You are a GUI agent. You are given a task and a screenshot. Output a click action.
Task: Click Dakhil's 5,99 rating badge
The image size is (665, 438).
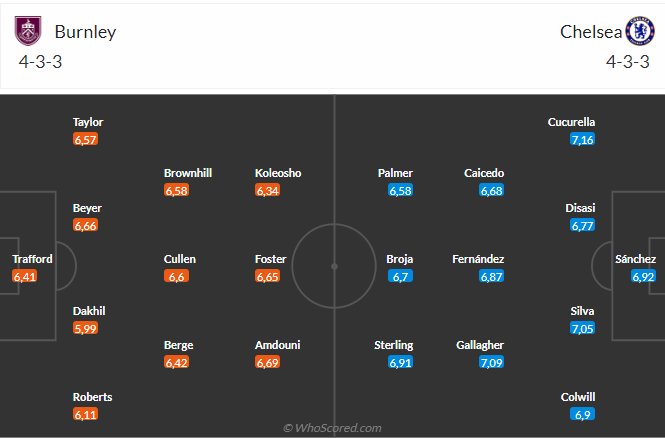tap(86, 328)
